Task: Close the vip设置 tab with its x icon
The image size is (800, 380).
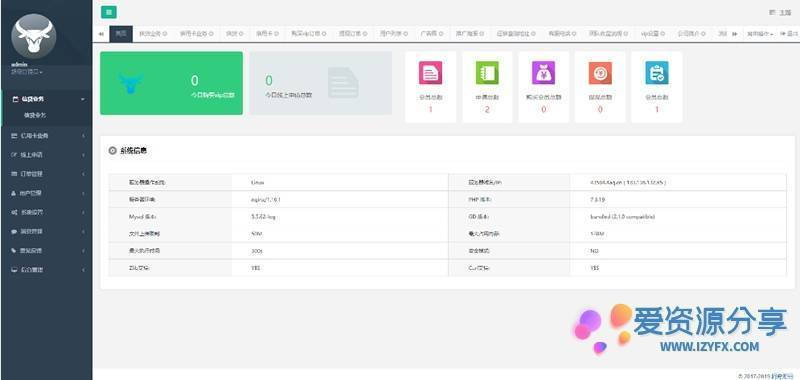Action: coord(663,34)
